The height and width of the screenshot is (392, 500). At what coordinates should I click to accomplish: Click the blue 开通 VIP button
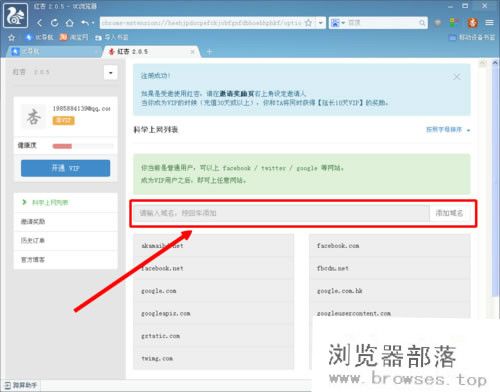click(x=65, y=168)
